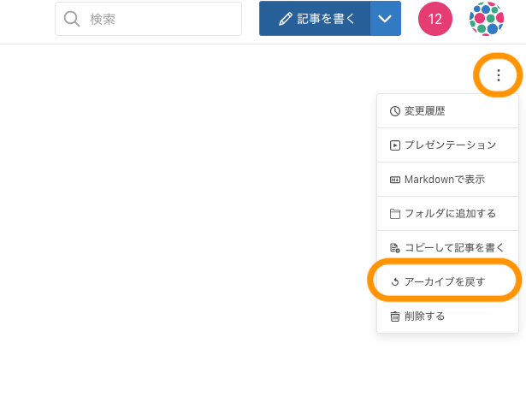526x420 pixels.
Task: Select 変更履歴 from the menu
Action: [424, 111]
